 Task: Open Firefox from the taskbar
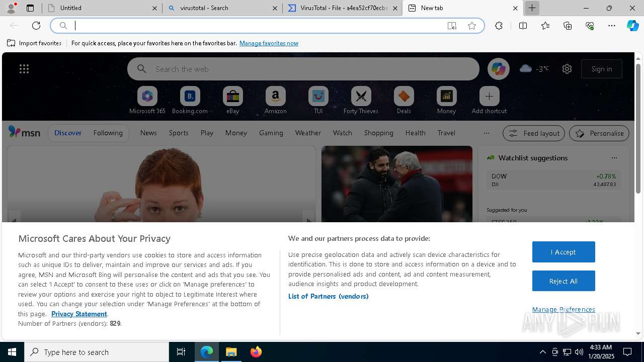pos(256,352)
